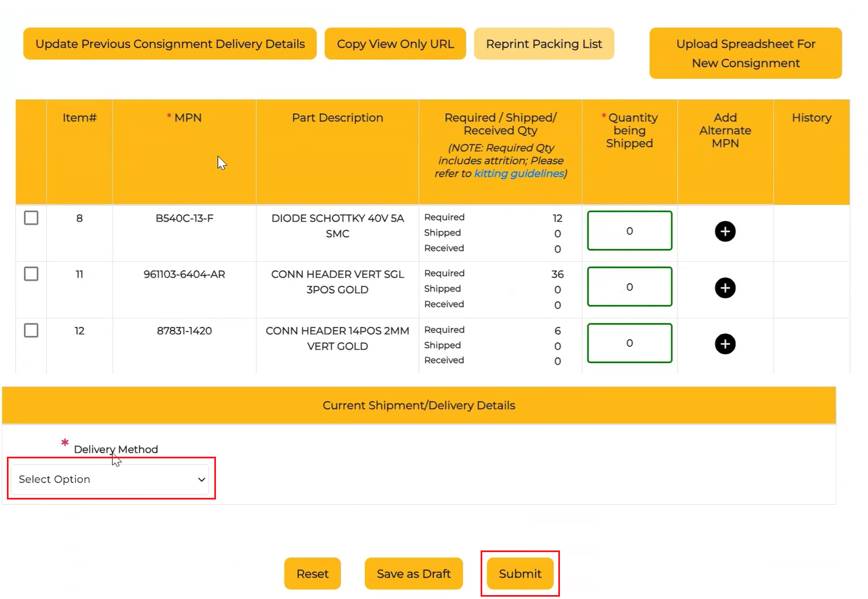Click Update Previous Consignment Delivery Details

pos(170,44)
